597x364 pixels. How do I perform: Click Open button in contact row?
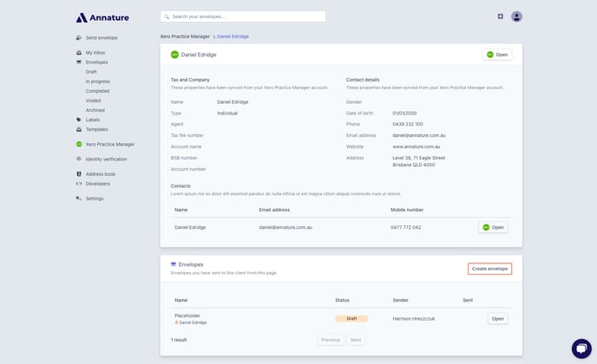coord(493,227)
